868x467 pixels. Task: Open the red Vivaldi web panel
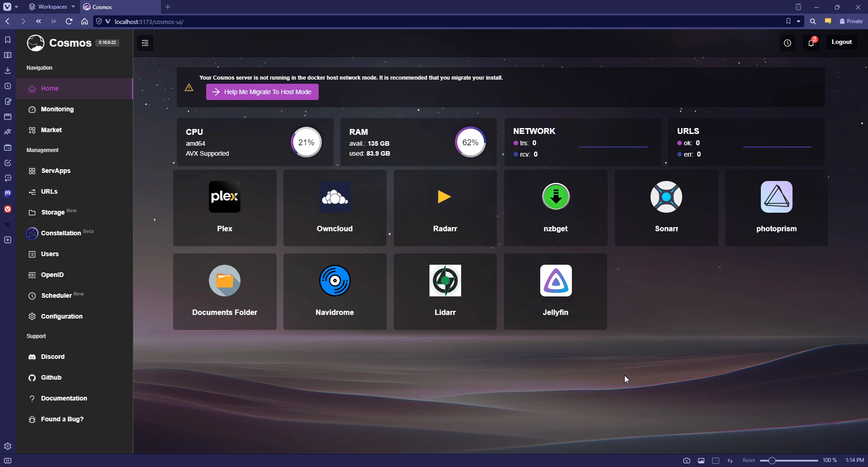click(8, 209)
